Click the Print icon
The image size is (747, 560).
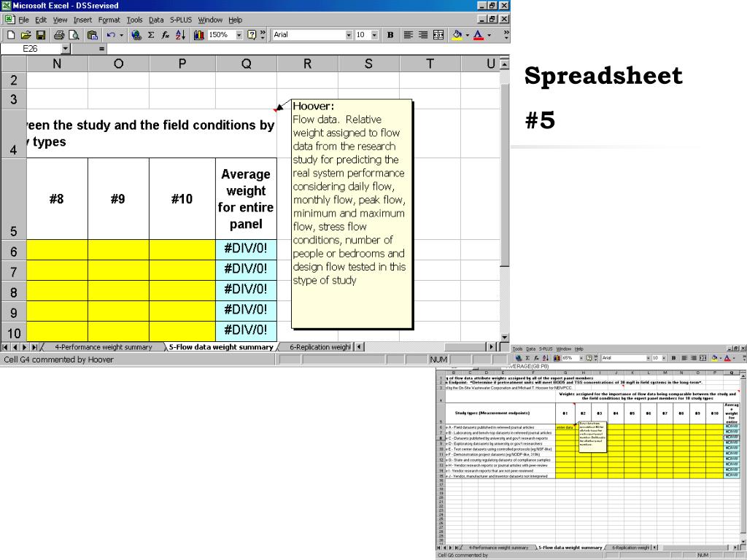pos(59,35)
